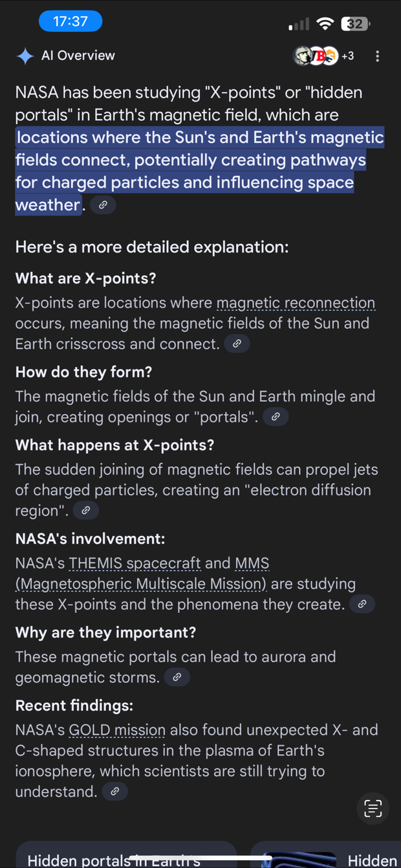Open source link after "electron diffusion region"
401x868 pixels.
click(x=85, y=511)
